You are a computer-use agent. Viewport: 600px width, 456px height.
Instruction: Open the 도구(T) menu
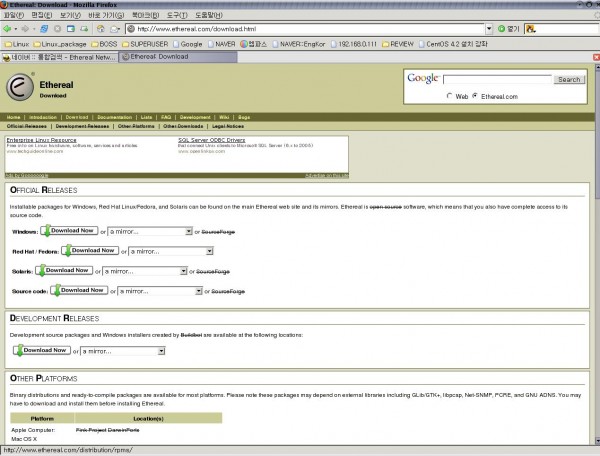pos(177,15)
